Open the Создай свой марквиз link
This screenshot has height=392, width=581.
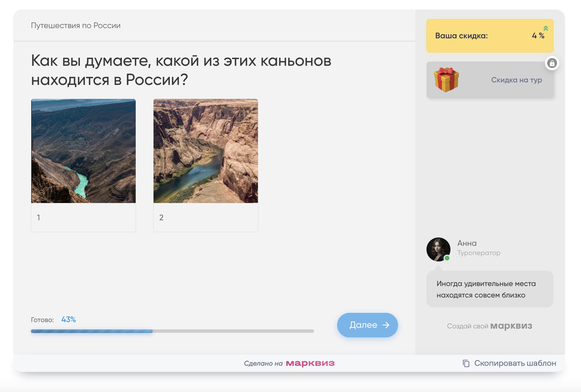(490, 326)
